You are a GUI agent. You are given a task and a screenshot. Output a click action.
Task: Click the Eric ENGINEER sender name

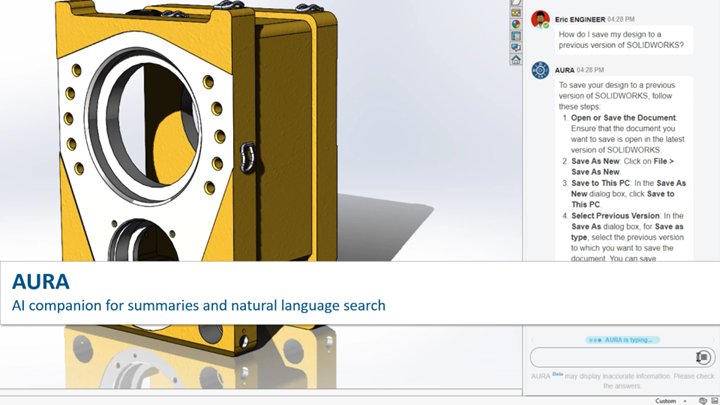[580, 19]
